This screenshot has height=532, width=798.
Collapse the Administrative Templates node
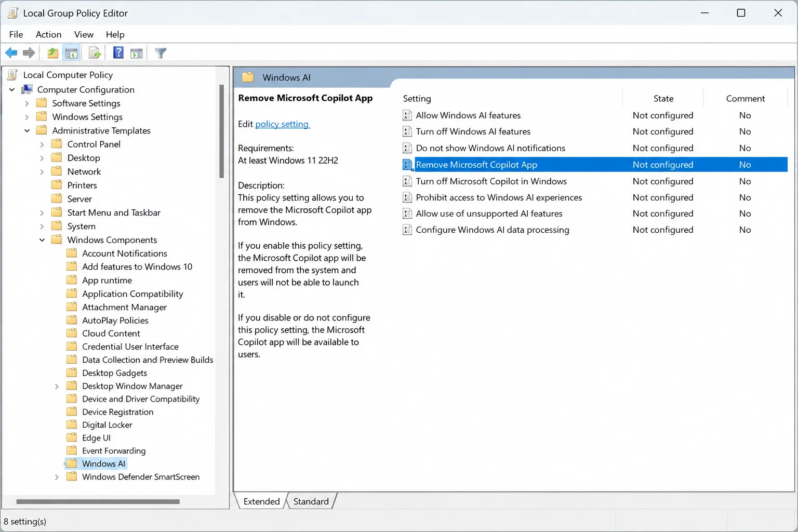click(x=26, y=130)
